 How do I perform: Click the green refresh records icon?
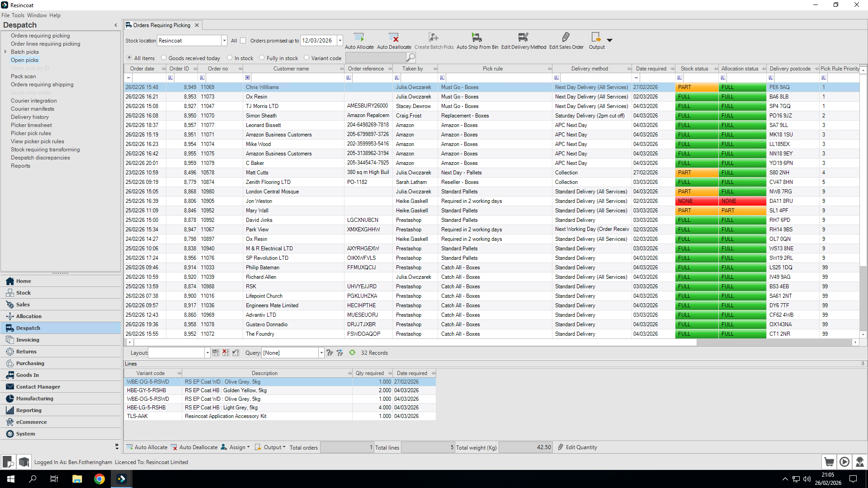352,353
